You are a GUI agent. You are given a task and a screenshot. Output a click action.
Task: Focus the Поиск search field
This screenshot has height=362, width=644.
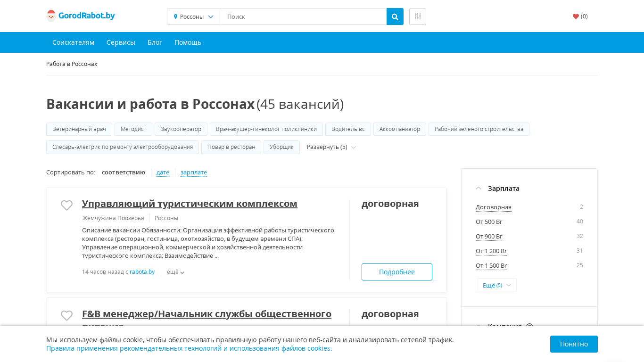[x=303, y=16]
